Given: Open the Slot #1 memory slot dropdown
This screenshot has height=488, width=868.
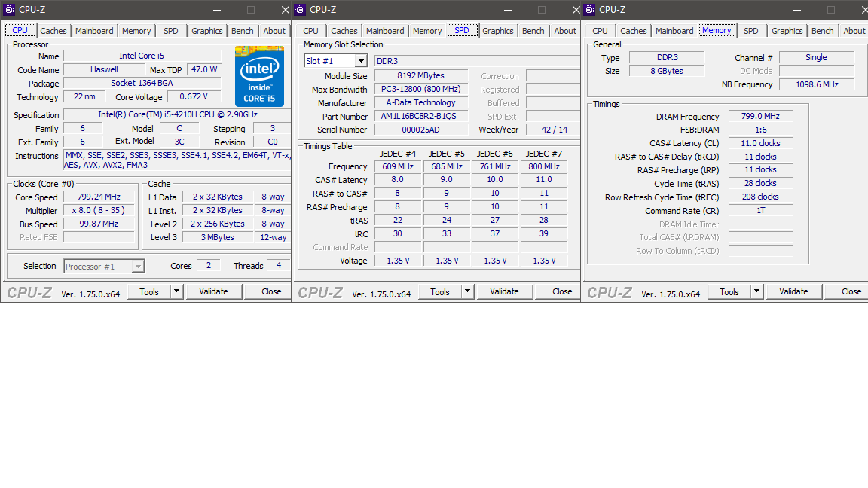Looking at the screenshot, I should pos(361,61).
